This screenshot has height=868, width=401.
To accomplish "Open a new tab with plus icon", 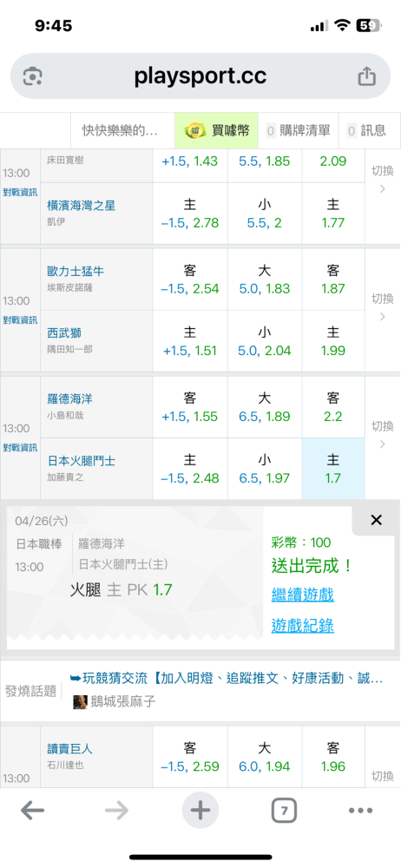I will coord(200,811).
